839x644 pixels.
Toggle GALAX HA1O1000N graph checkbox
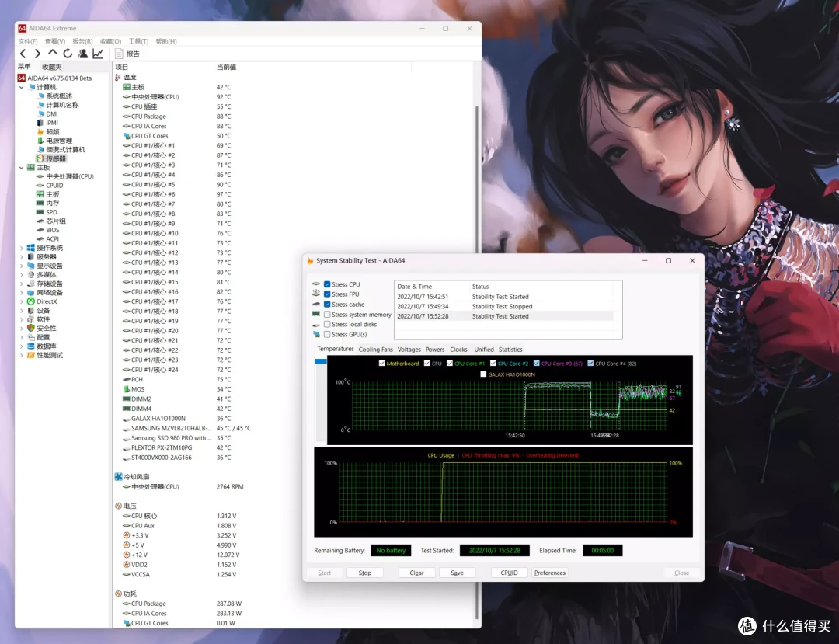click(x=483, y=374)
